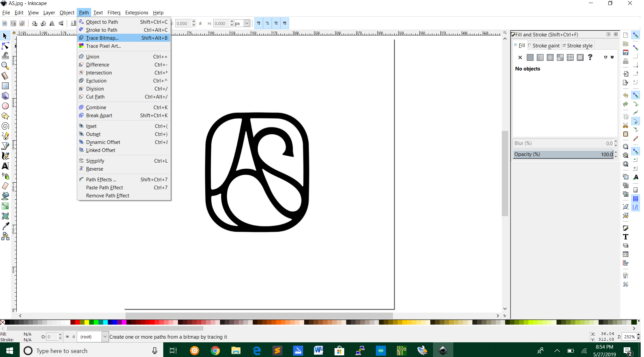This screenshot has height=357, width=644.
Task: Increase the Blur percentage spinner
Action: (x=616, y=142)
